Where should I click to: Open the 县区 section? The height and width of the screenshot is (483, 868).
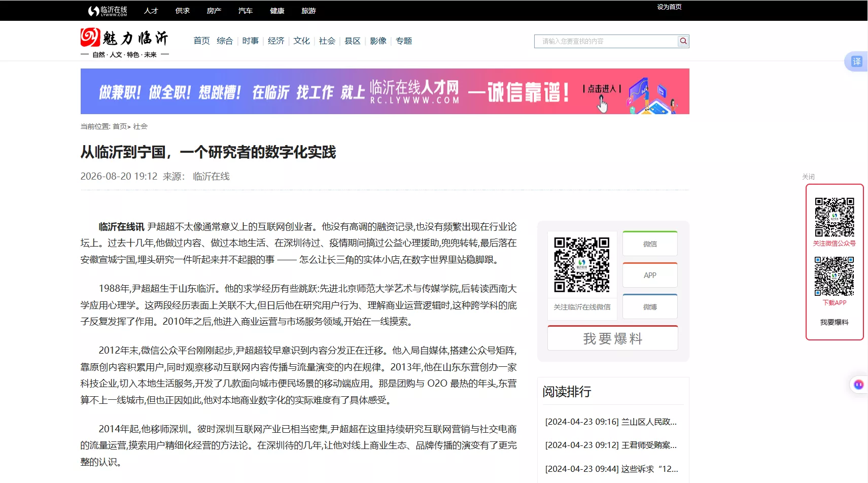click(353, 41)
